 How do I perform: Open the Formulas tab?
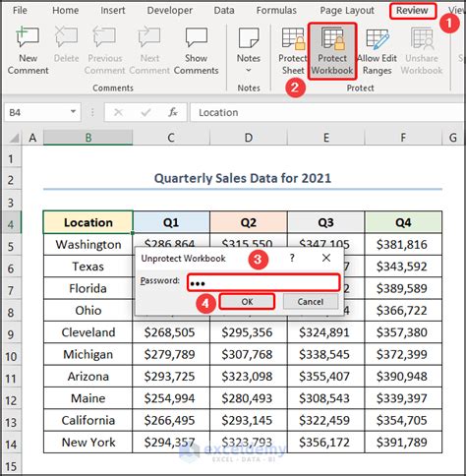[276, 11]
